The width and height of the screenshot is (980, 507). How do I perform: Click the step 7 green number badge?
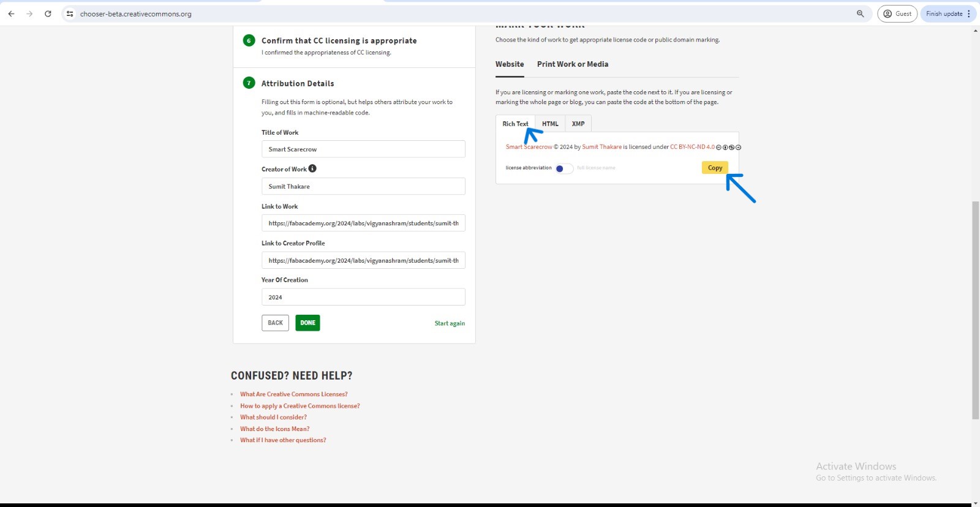(x=249, y=83)
